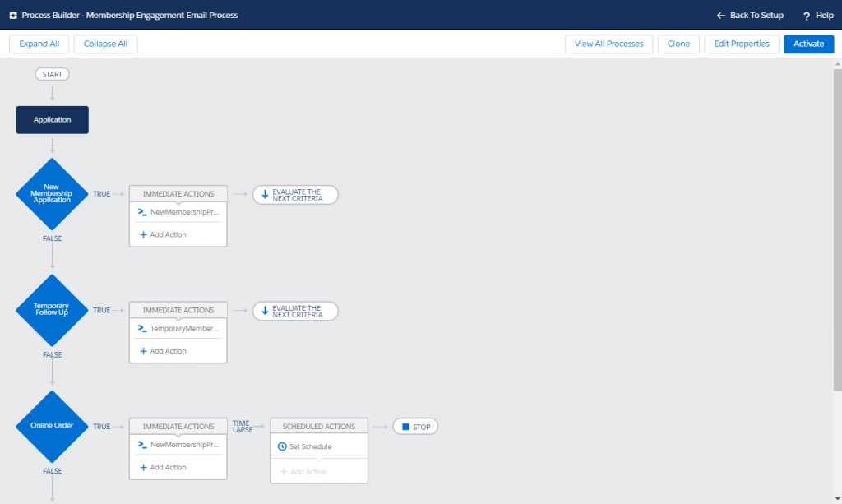Screen dimensions: 842x504
Task: Click the stop square icon
Action: tap(405, 427)
